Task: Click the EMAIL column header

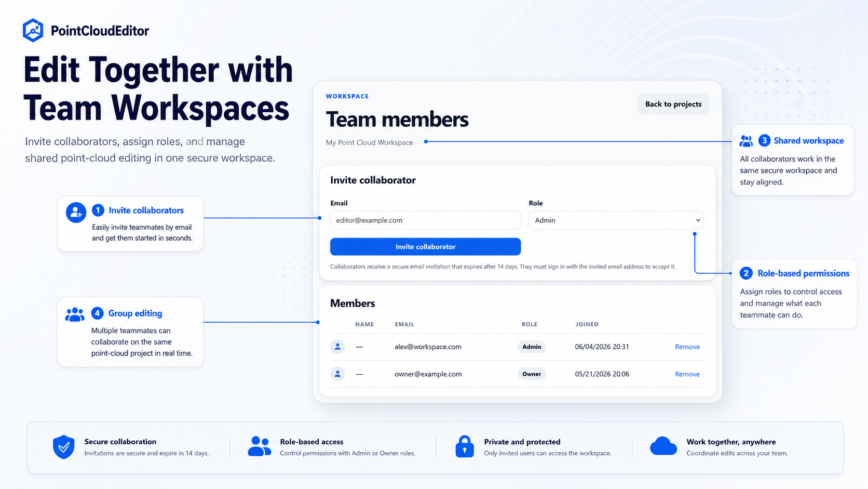Action: coord(404,324)
